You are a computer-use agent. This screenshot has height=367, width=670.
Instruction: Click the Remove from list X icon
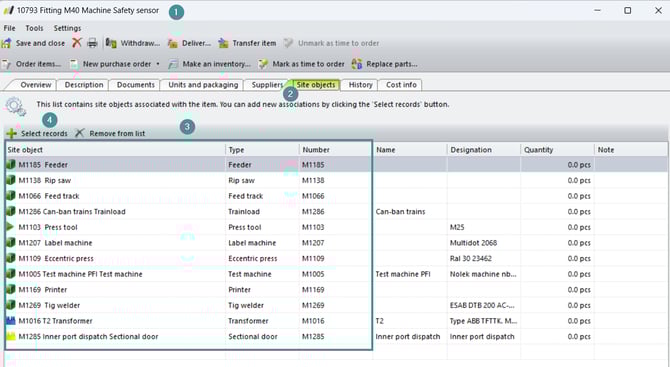point(79,133)
